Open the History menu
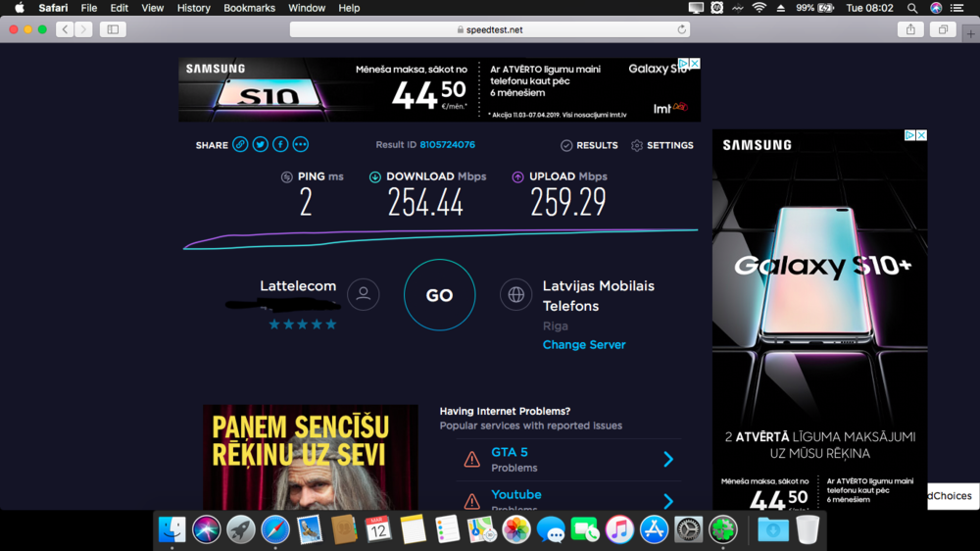Viewport: 980px width, 551px height. [x=193, y=8]
